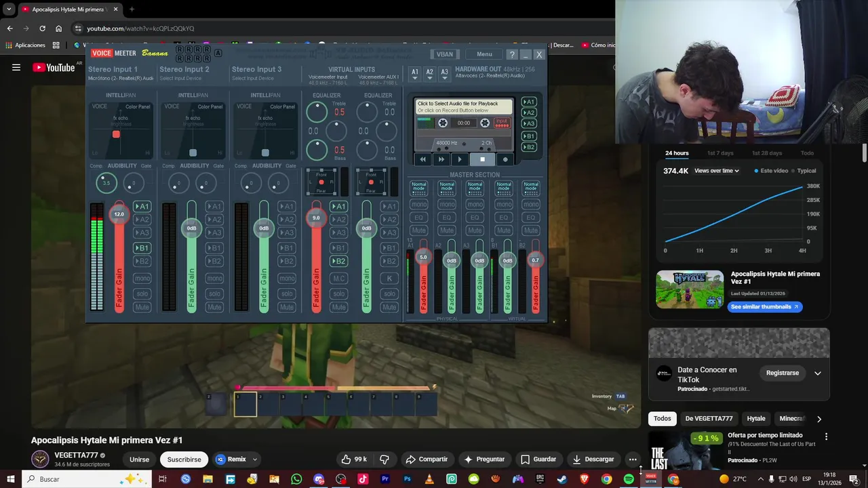
Task: Open A3 hardware output device selector
Action: click(444, 74)
